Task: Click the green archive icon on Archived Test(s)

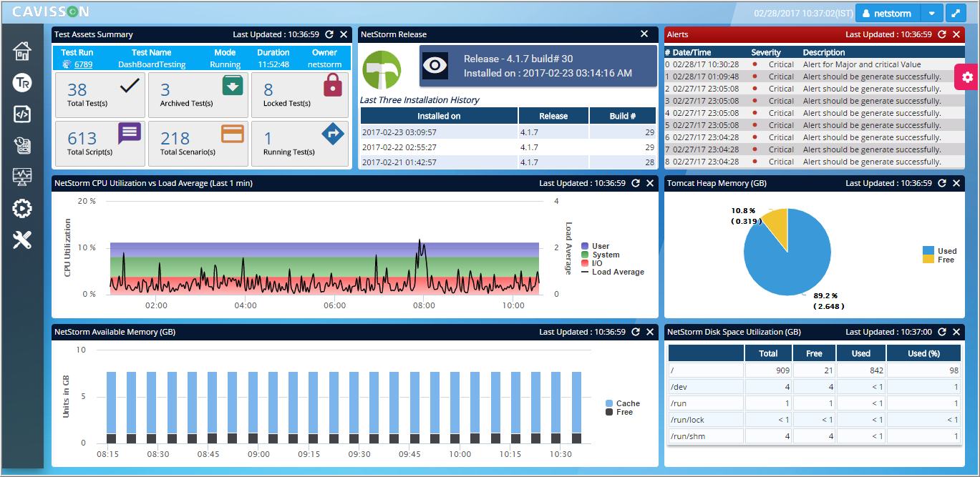Action: [x=233, y=87]
